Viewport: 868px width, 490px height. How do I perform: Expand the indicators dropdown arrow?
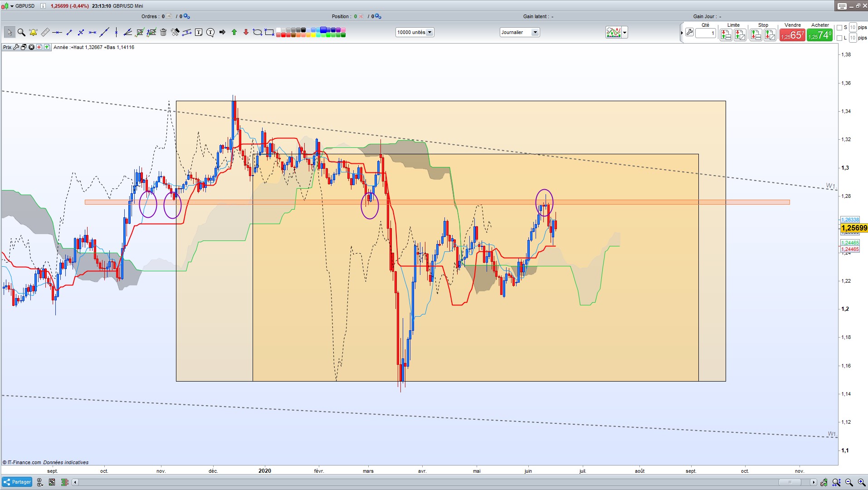click(x=625, y=32)
